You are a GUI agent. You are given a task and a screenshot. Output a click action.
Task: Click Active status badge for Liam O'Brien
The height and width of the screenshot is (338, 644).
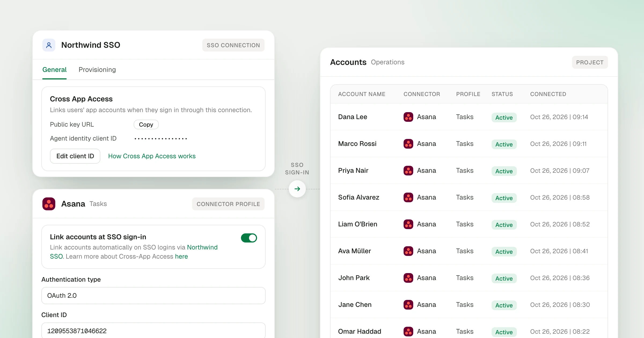point(504,225)
